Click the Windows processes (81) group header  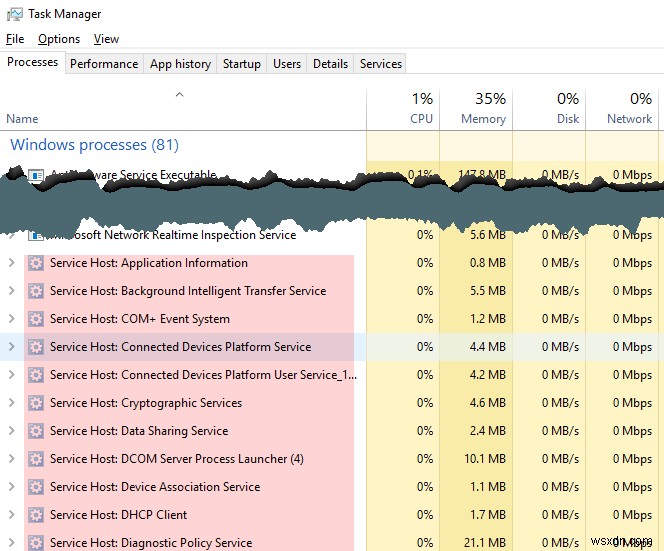point(94,145)
